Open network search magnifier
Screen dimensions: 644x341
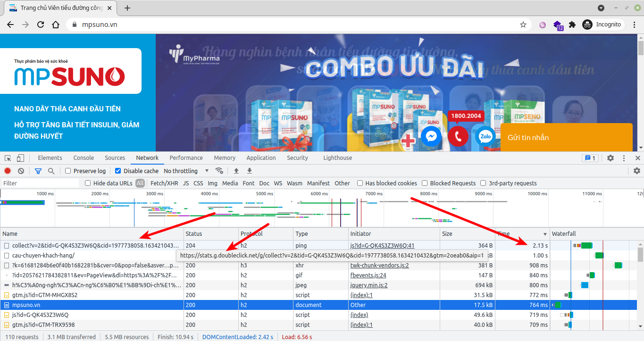[x=51, y=171]
